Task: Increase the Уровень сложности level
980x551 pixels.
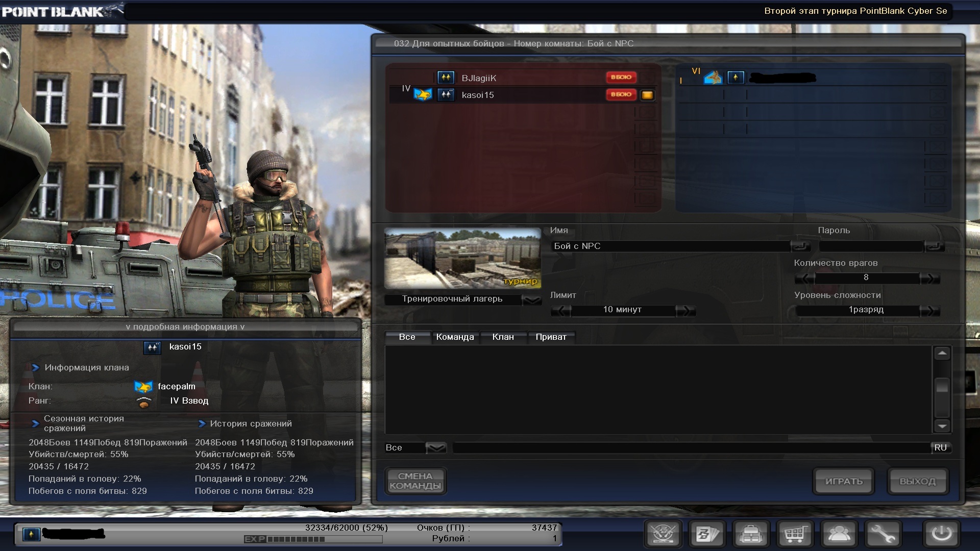Action: tap(929, 311)
